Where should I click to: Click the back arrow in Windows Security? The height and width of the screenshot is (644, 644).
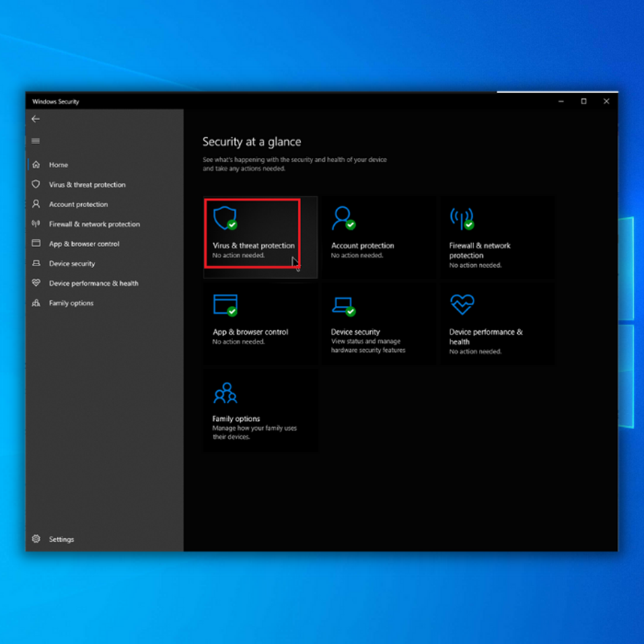36,119
